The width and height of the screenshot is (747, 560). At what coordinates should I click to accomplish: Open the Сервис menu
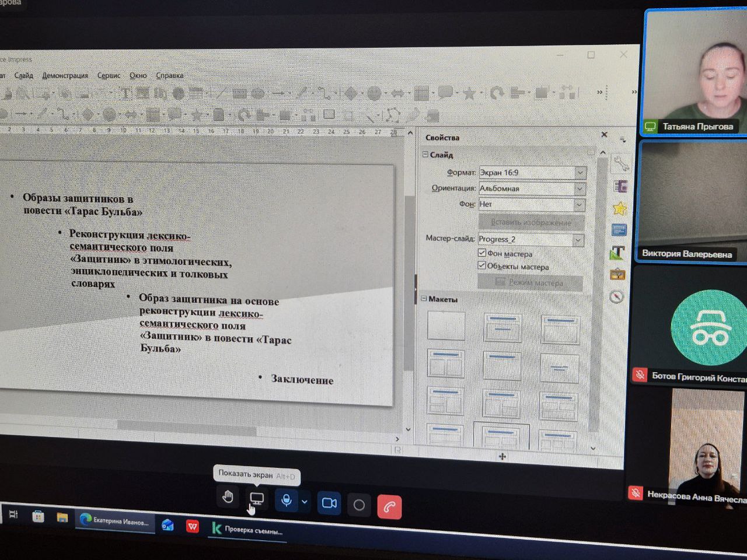pyautogui.click(x=109, y=75)
